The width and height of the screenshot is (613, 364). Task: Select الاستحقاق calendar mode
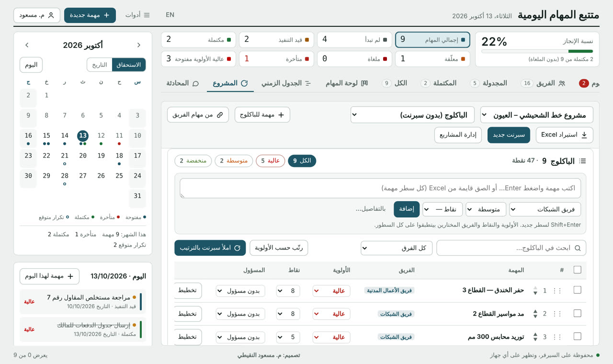(x=129, y=65)
